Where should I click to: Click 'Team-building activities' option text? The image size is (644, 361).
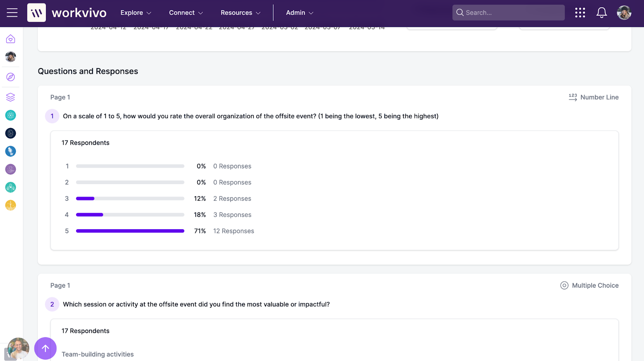click(x=97, y=354)
